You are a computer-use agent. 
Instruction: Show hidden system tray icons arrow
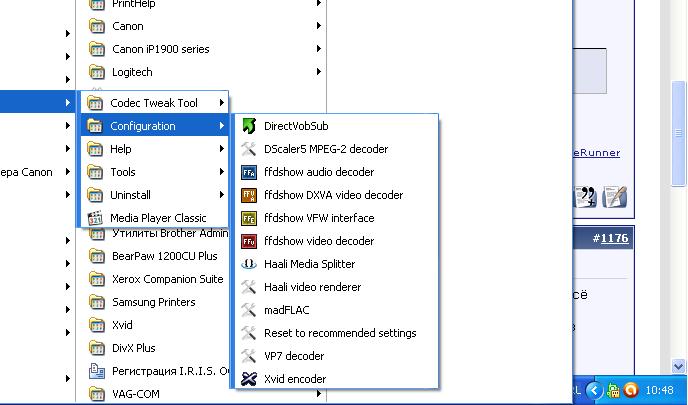596,390
